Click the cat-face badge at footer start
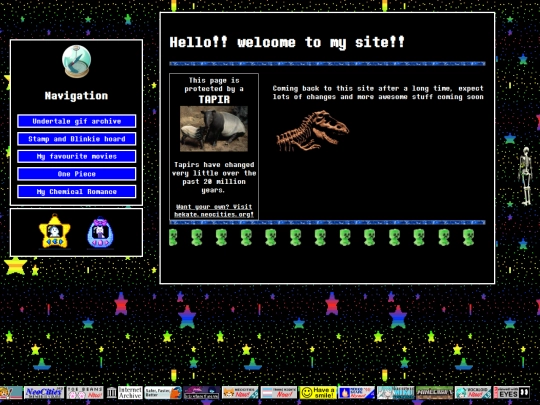This screenshot has height=405, width=540. [11, 393]
